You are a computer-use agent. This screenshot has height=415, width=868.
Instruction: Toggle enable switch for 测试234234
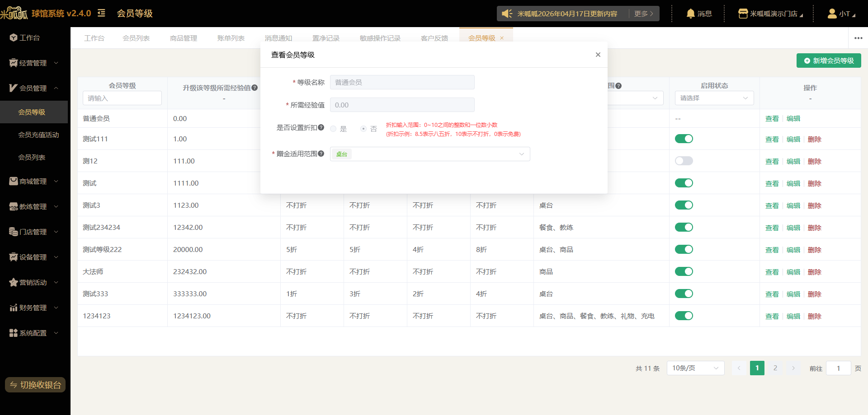pos(684,227)
